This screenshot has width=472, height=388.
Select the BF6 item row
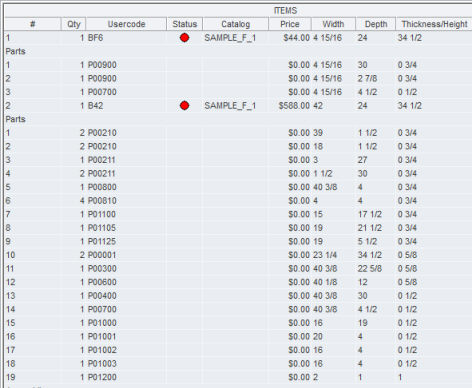click(238, 38)
